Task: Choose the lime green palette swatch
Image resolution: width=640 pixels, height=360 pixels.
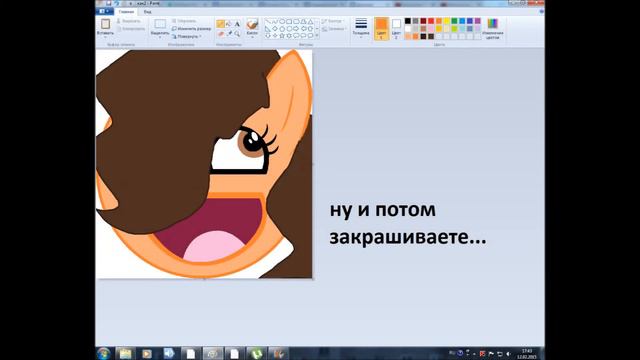Action: click(454, 29)
